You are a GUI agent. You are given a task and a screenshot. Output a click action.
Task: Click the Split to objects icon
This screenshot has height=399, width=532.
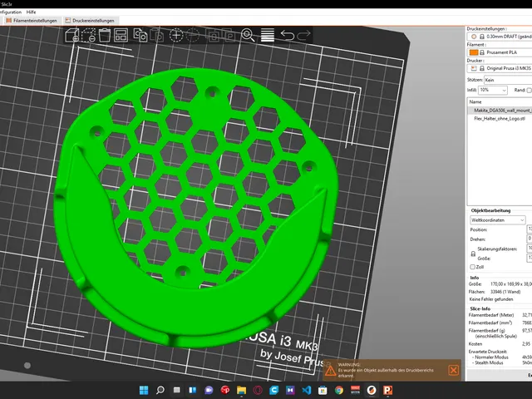[x=214, y=35]
